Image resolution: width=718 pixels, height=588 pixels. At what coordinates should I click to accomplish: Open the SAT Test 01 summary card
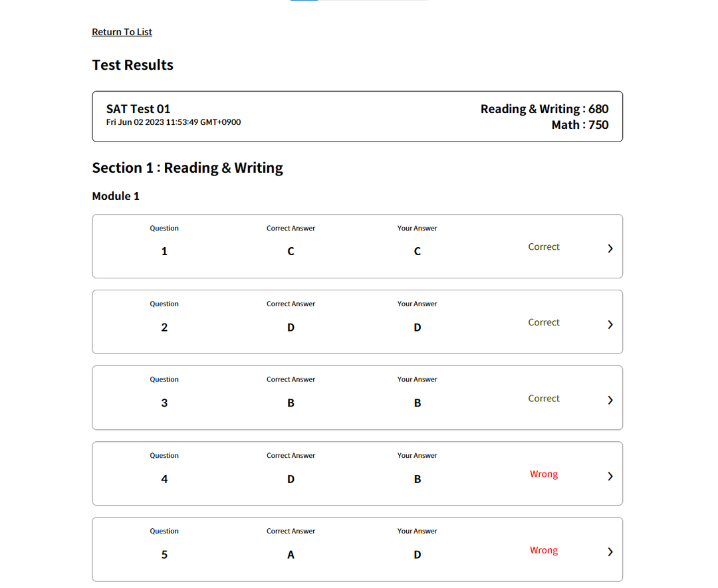(x=357, y=116)
